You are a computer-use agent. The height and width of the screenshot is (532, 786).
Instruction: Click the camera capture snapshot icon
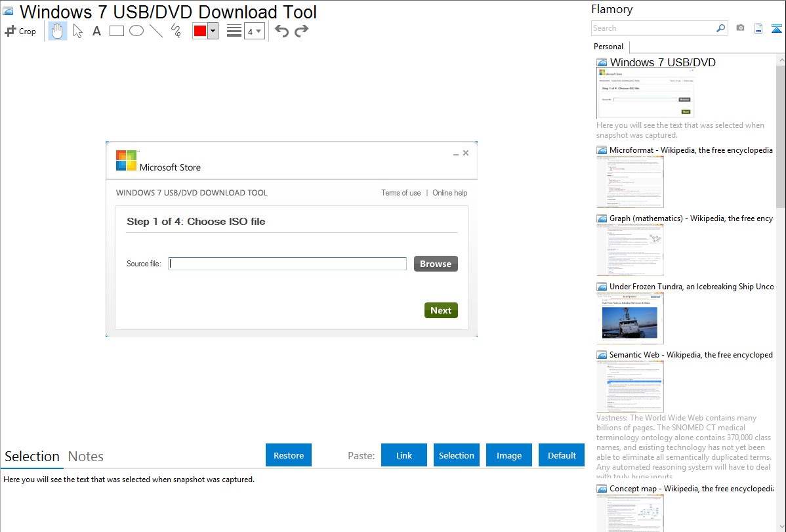[x=740, y=28]
